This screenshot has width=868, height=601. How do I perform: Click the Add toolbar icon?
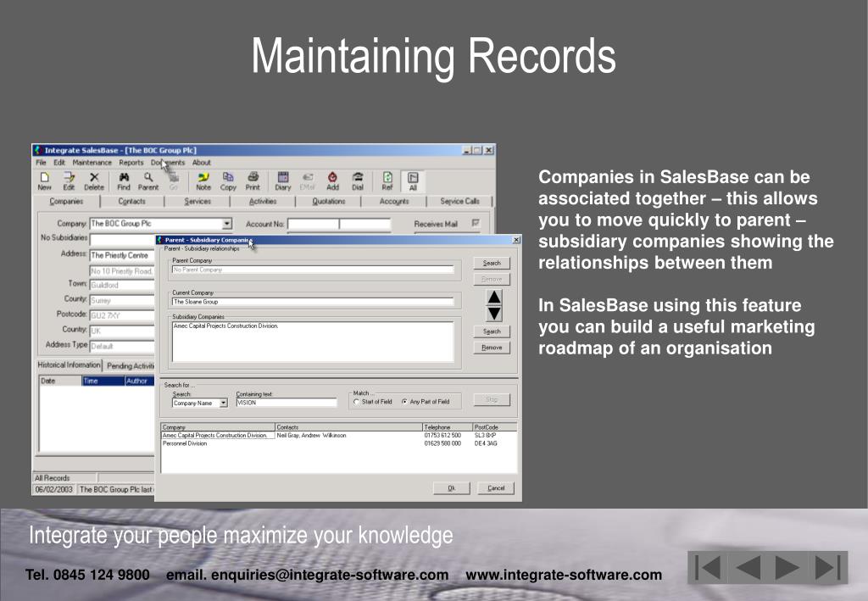(332, 181)
